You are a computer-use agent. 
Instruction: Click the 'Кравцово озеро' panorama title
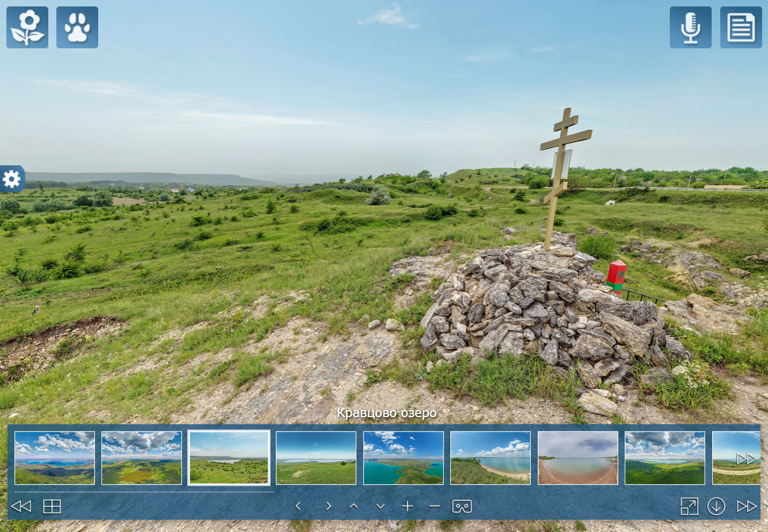click(387, 413)
